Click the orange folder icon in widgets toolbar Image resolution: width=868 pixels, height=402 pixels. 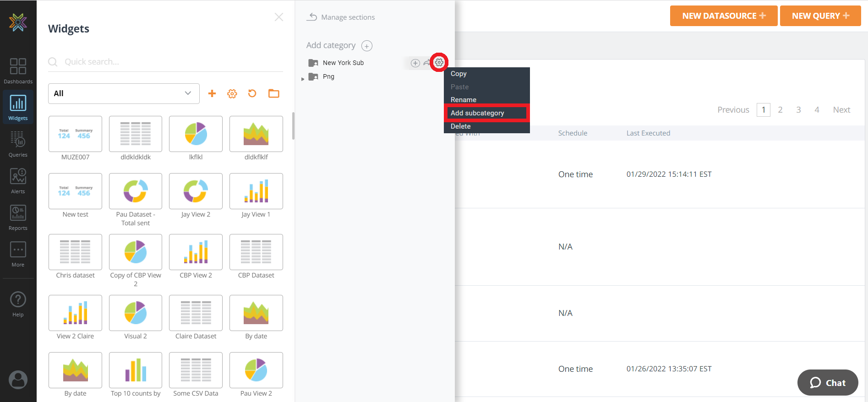click(274, 93)
